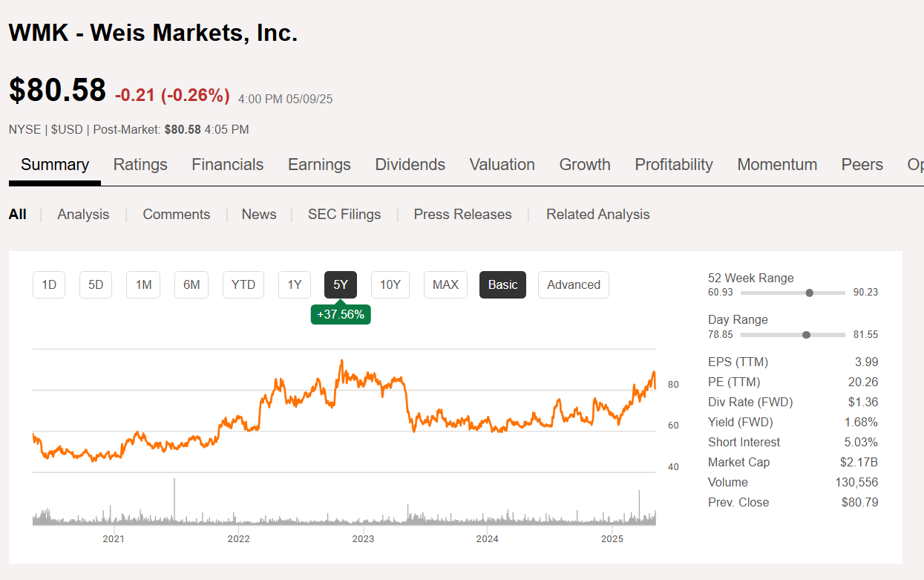Viewport: 924px width, 580px height.
Task: Open the Valuation tab
Action: point(502,165)
